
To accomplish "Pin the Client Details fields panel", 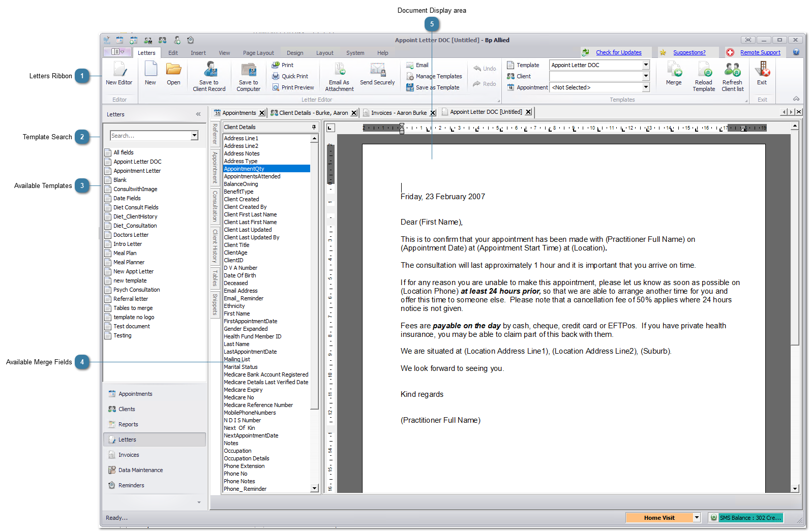I will (x=314, y=127).
